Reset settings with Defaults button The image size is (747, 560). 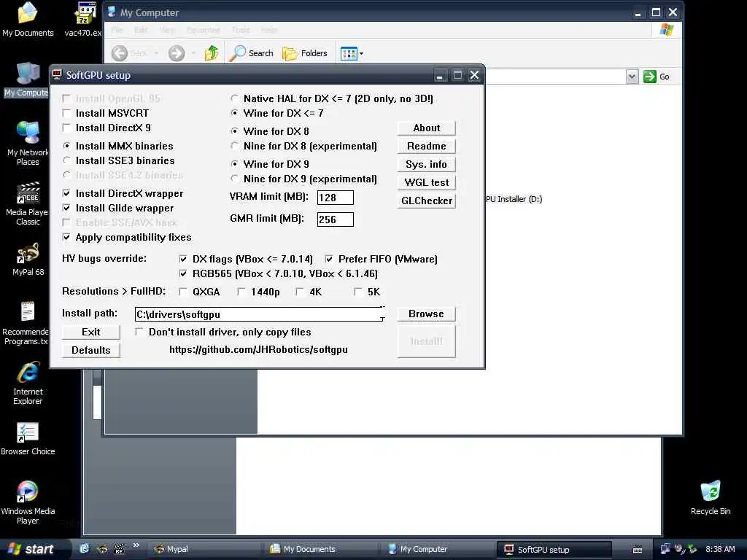[91, 350]
